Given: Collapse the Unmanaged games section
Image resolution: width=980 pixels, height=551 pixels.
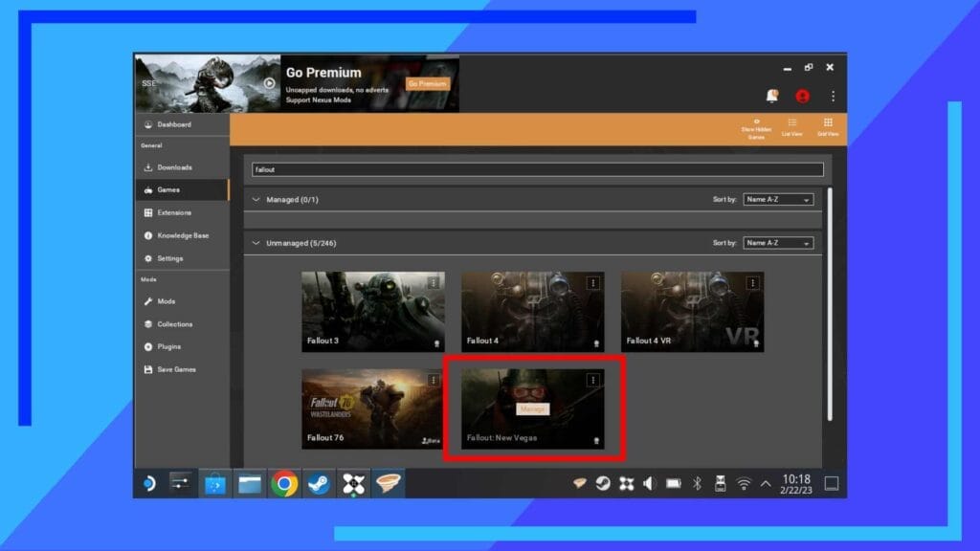Looking at the screenshot, I should [x=256, y=243].
